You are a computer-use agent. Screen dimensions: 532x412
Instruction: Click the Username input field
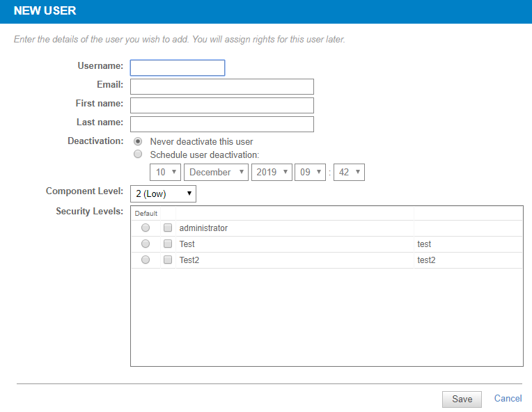pyautogui.click(x=178, y=68)
